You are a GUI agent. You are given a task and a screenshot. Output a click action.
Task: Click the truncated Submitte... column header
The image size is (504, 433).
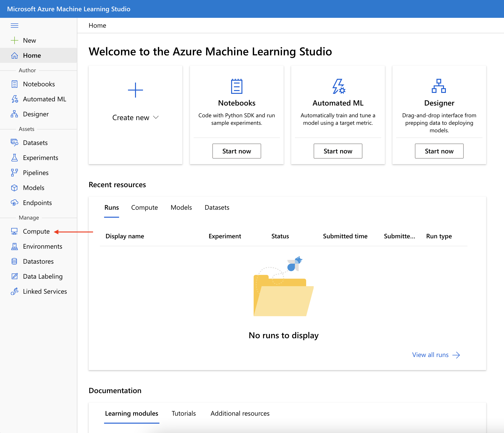(399, 236)
